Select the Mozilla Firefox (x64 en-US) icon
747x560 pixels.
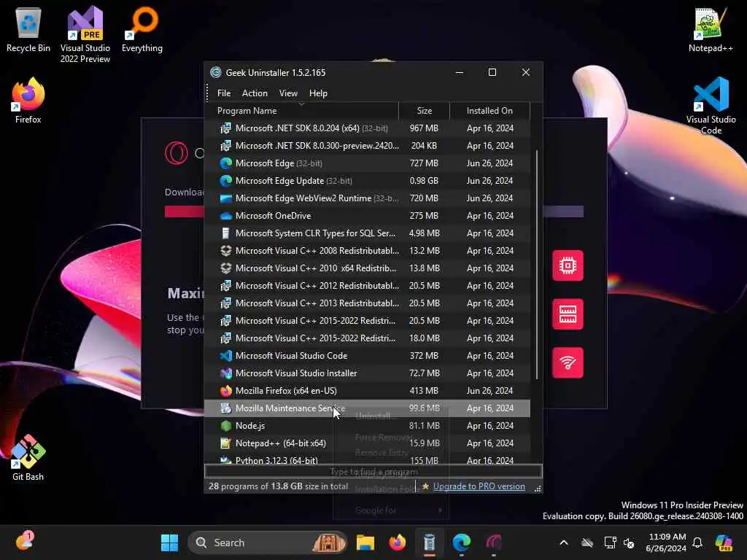point(226,391)
